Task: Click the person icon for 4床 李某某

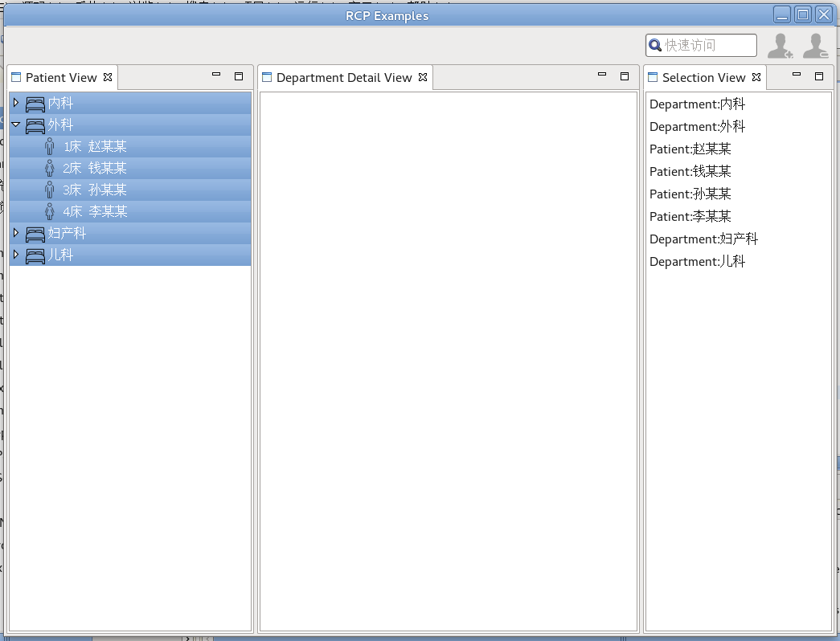Action: click(50, 211)
